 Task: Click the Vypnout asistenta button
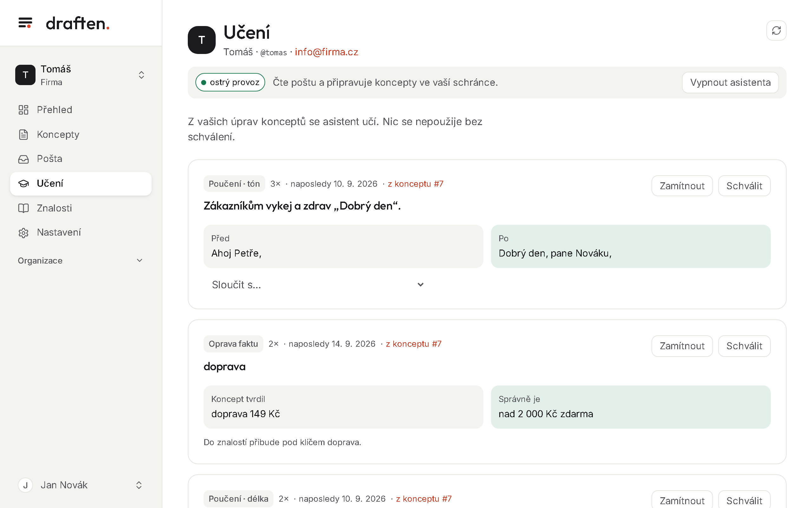coord(730,82)
